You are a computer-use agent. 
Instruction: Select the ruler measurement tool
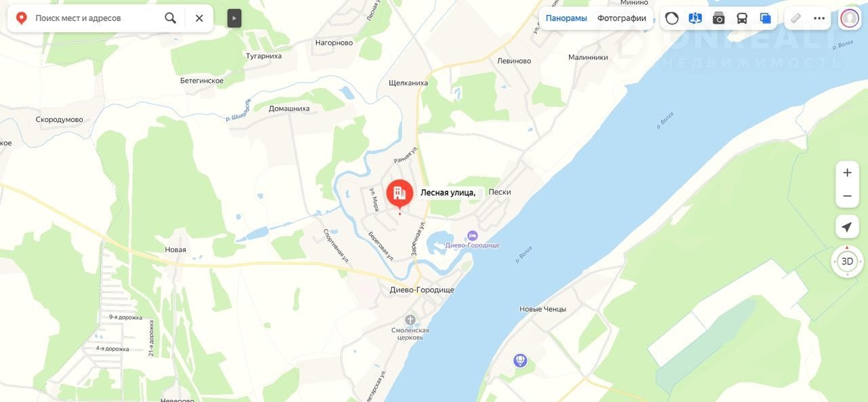point(796,18)
